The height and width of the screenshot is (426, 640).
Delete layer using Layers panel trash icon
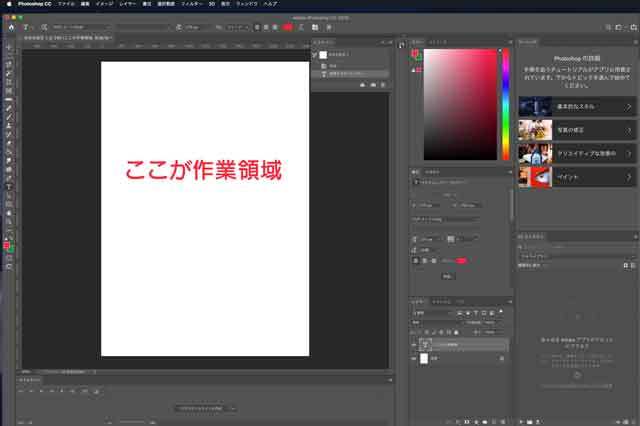[x=503, y=422]
